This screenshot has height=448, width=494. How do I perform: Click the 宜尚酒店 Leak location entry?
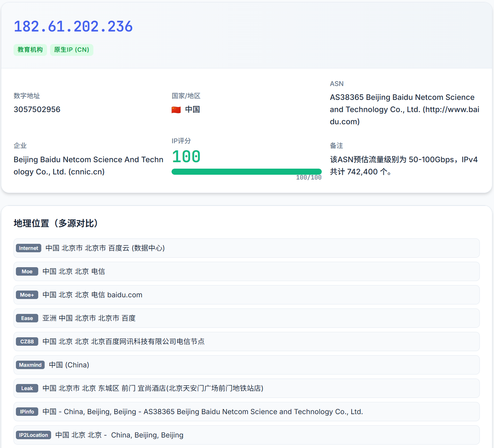click(x=153, y=388)
